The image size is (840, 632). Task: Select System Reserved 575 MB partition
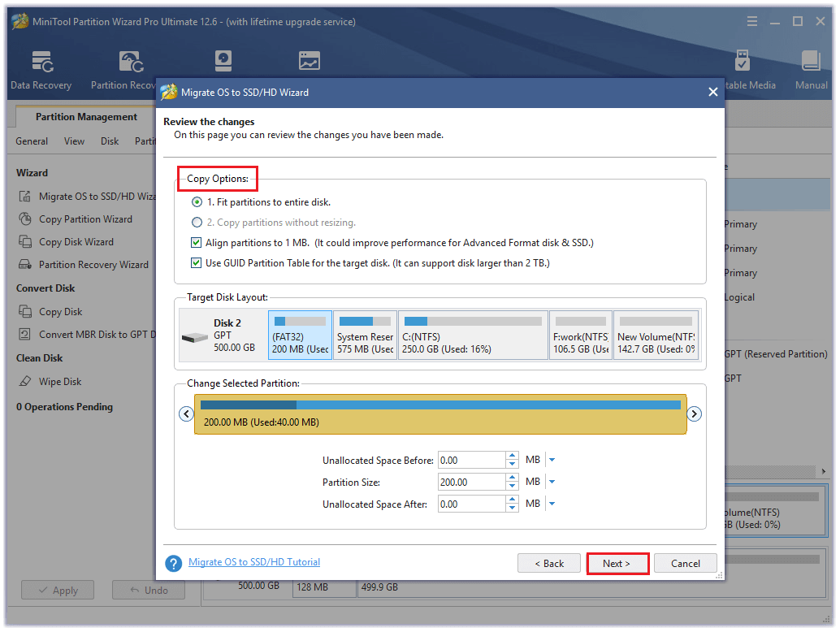coord(365,335)
